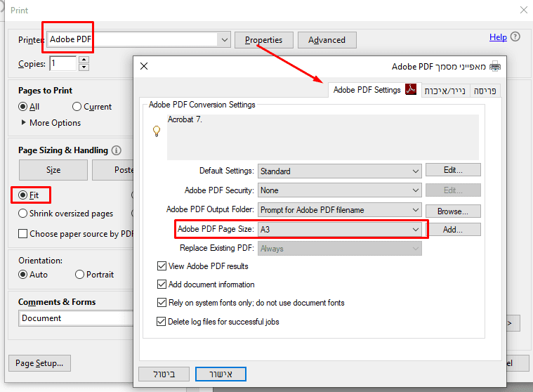
Task: Confirm with the אישור button
Action: [221, 374]
